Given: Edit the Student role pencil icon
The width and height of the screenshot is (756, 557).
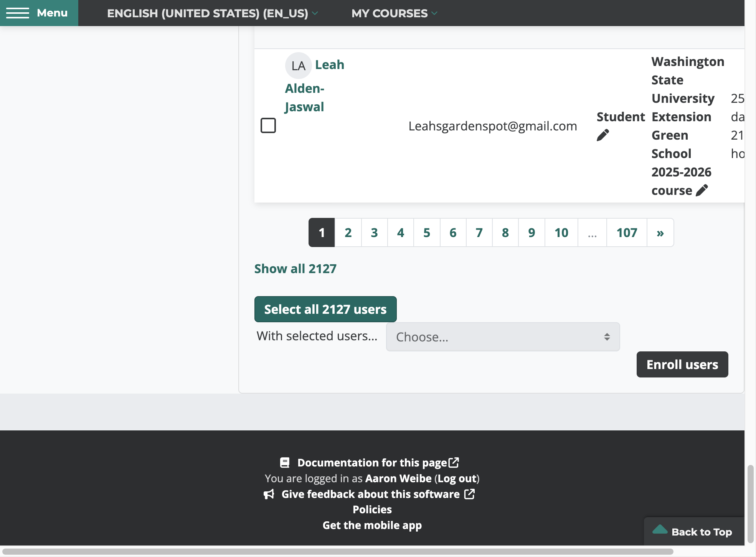Looking at the screenshot, I should [x=603, y=135].
